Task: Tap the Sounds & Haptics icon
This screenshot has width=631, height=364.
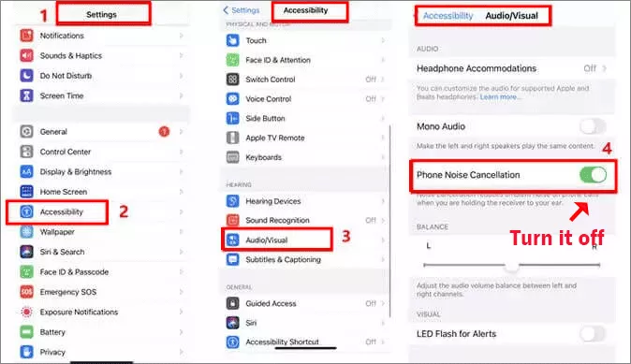Action: pos(26,55)
